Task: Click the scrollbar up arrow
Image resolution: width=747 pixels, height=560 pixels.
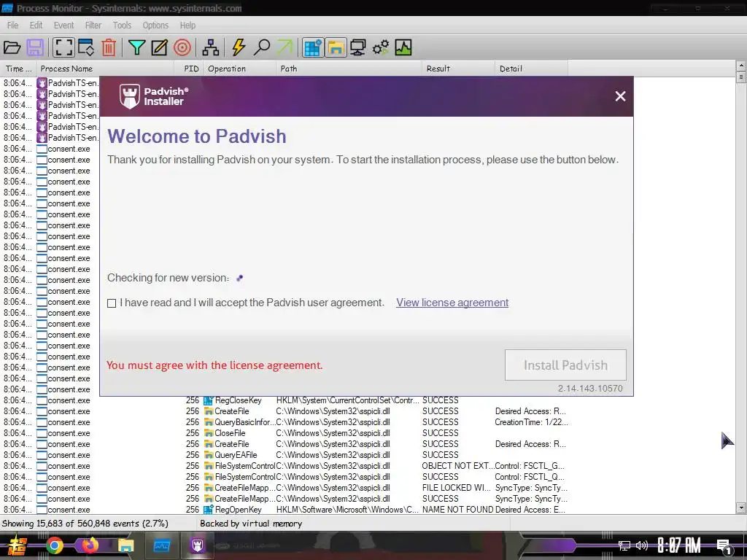Action: [741, 65]
